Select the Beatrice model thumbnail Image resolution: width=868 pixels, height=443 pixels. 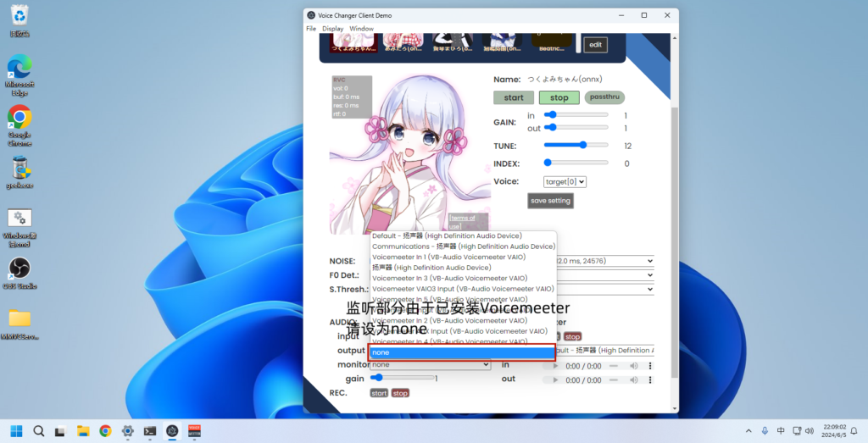(552, 43)
